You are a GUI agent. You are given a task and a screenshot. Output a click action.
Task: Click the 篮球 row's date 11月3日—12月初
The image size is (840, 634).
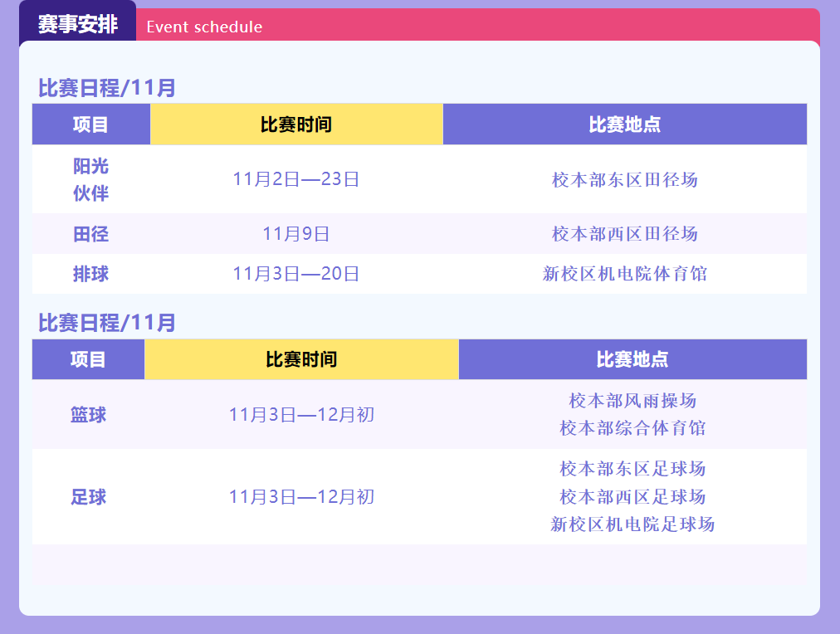click(x=301, y=414)
